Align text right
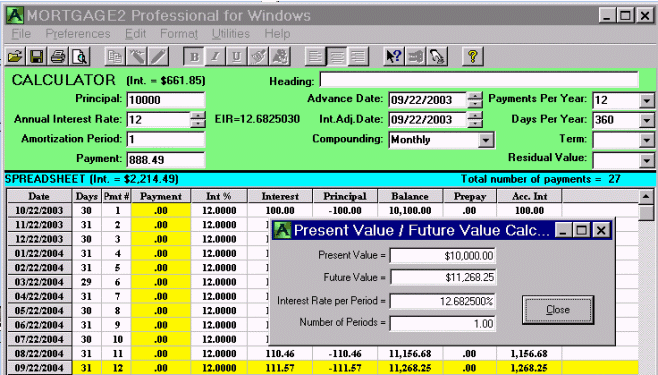Image resolution: width=658 pixels, height=375 pixels. click(358, 56)
